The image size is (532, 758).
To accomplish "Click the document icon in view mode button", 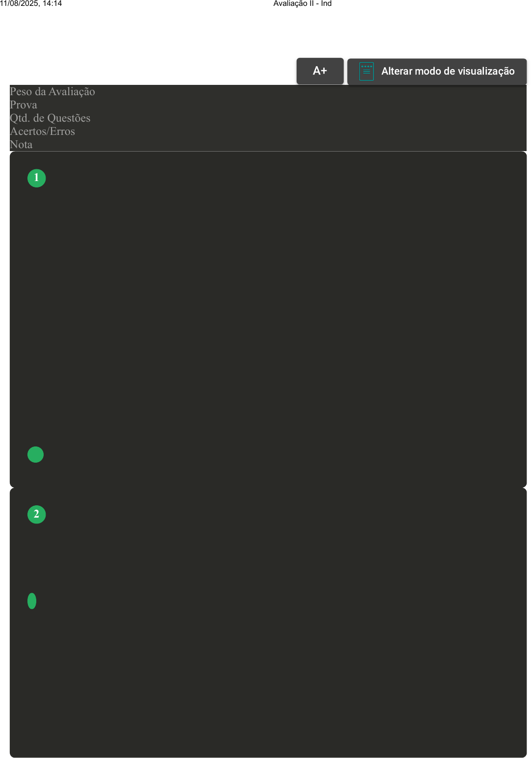I will (x=366, y=71).
